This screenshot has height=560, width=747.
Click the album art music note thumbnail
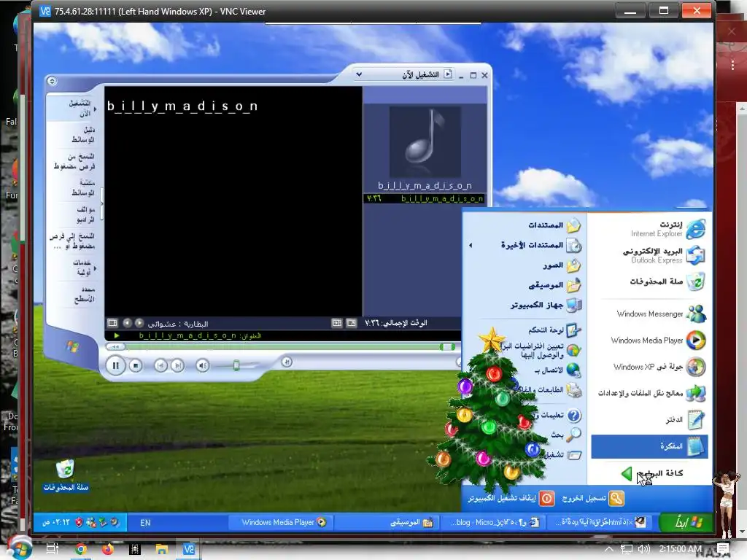click(425, 142)
